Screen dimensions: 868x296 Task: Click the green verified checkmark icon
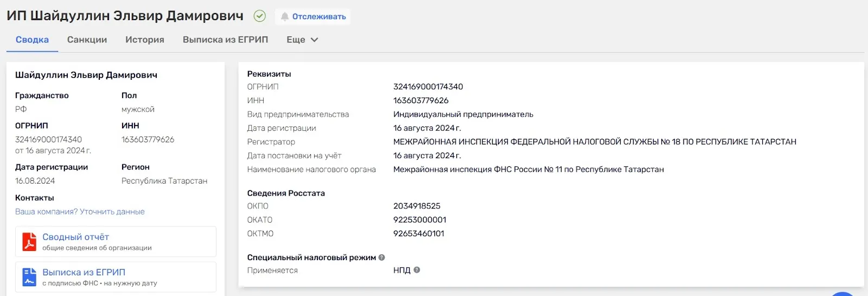coord(260,16)
